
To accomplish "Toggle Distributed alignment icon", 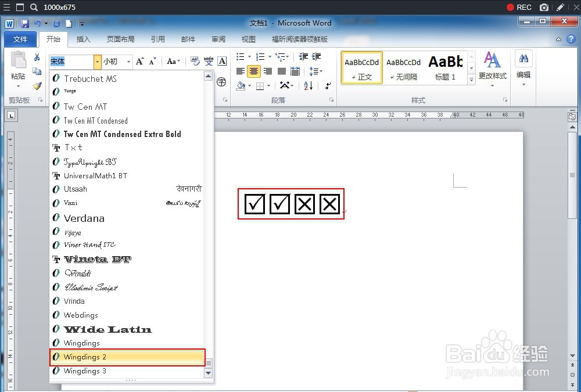I will click(295, 71).
